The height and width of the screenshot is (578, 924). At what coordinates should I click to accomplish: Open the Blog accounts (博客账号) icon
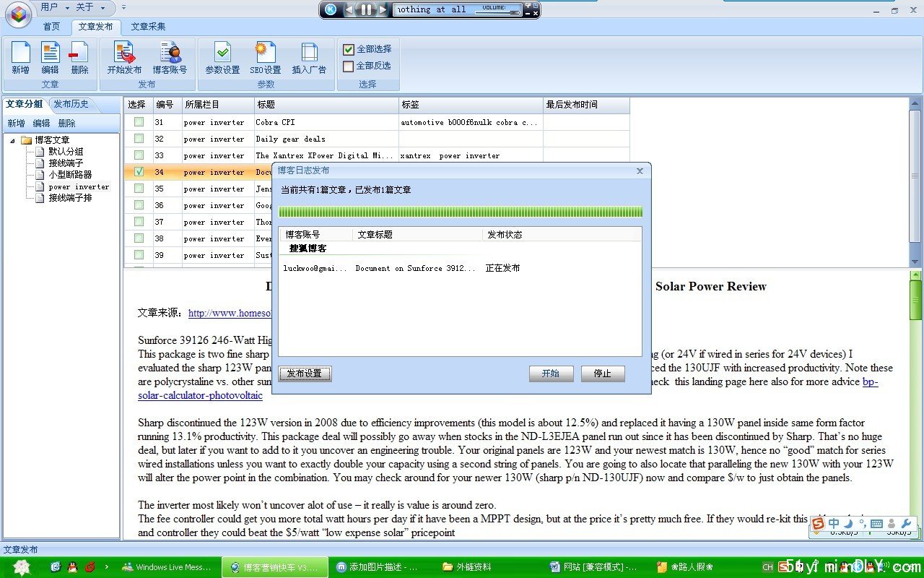point(170,58)
